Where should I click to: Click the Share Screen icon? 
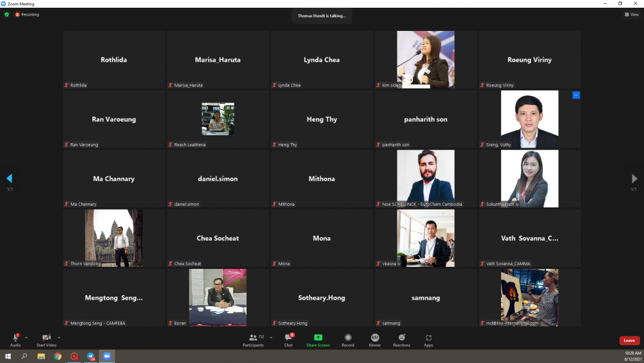pyautogui.click(x=317, y=339)
